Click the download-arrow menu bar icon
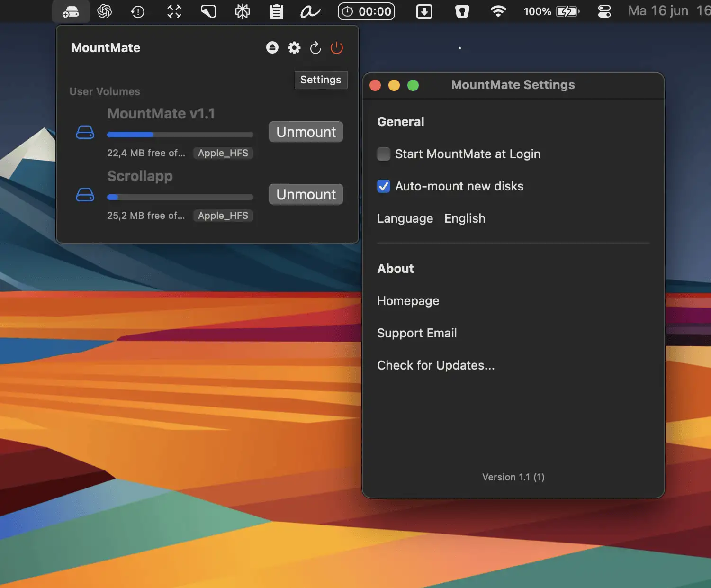Viewport: 711px width, 588px height. point(424,11)
